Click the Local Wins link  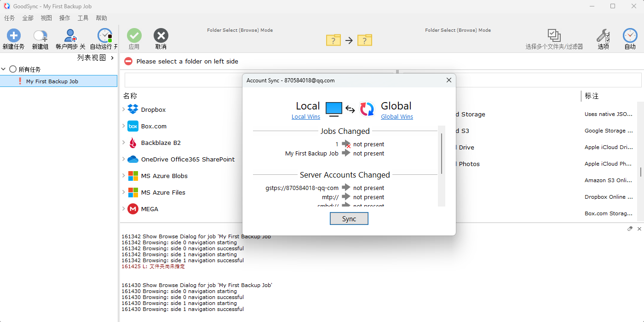(305, 117)
